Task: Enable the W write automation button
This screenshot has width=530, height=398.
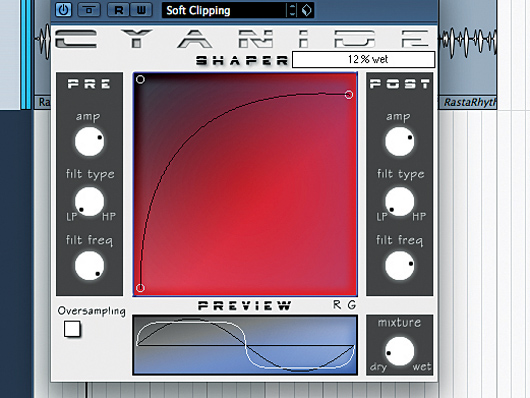Action: pos(141,10)
